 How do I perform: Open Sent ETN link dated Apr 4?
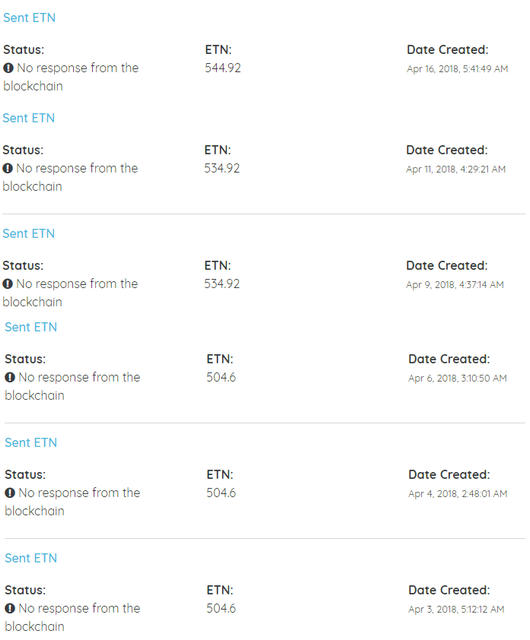(31, 442)
